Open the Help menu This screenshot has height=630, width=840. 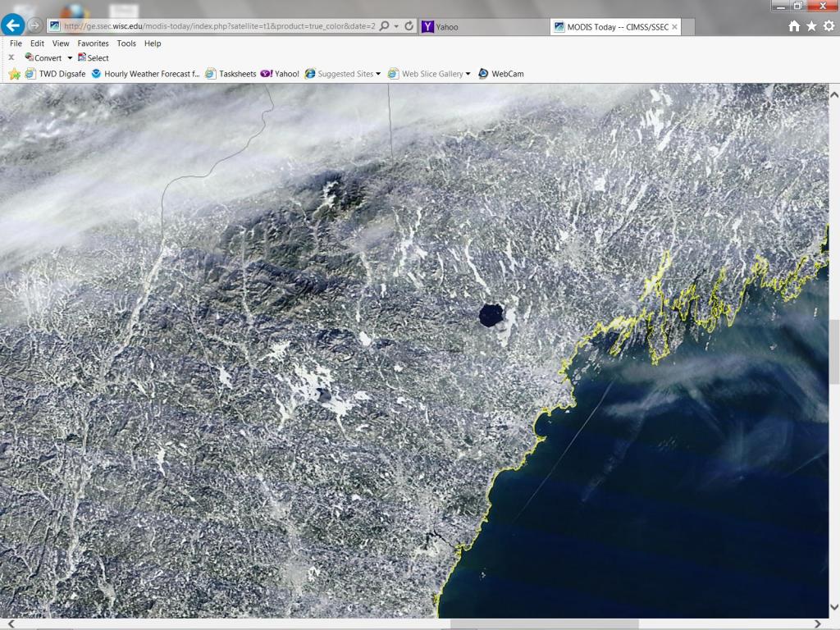tap(153, 43)
